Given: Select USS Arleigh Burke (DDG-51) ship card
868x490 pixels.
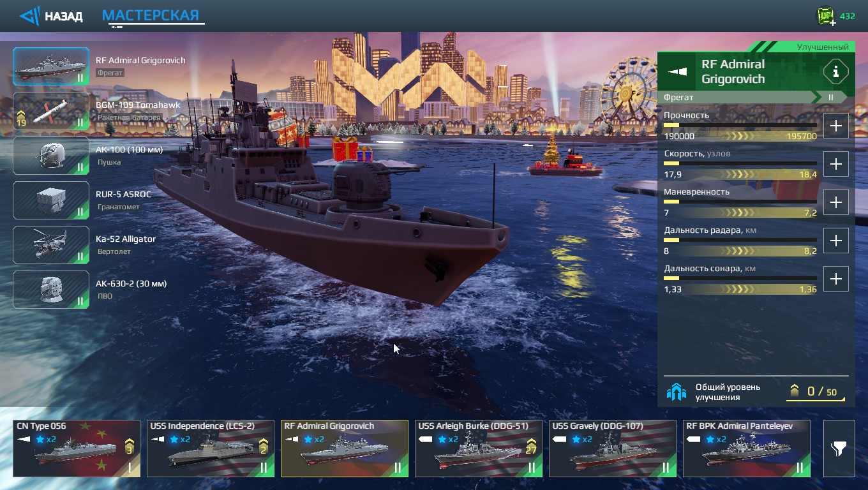Looking at the screenshot, I should pos(479,449).
